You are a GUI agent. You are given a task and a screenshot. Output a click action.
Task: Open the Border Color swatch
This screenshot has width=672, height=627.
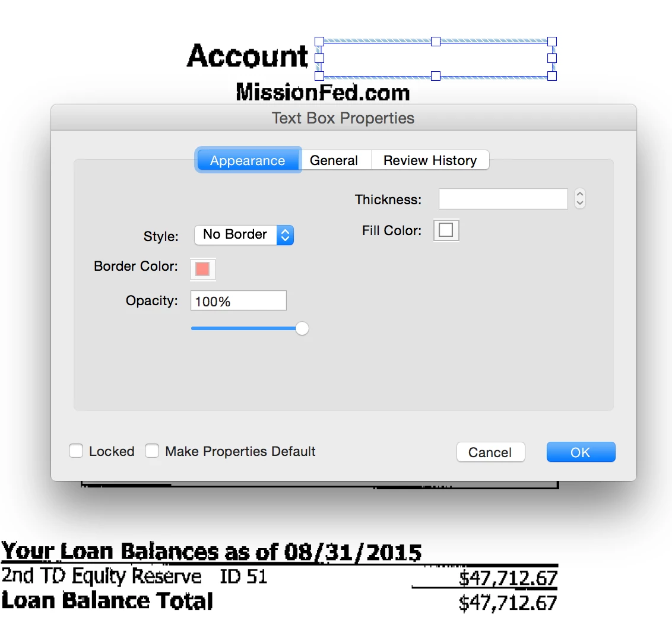(202, 269)
